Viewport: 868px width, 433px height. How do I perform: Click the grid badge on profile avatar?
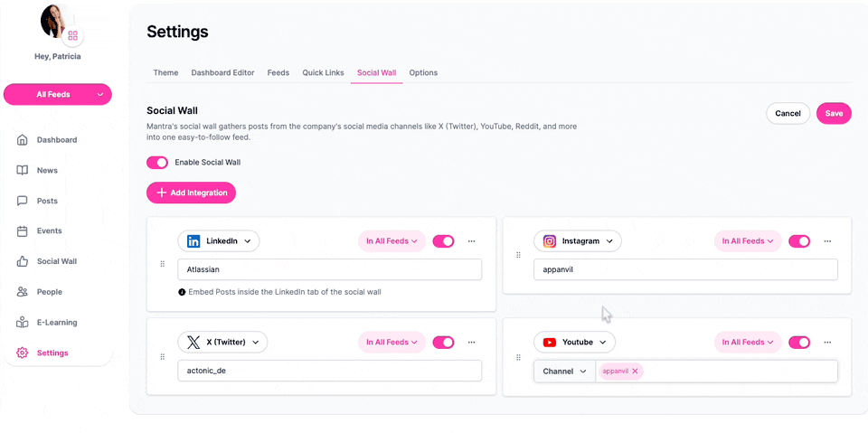(x=72, y=36)
